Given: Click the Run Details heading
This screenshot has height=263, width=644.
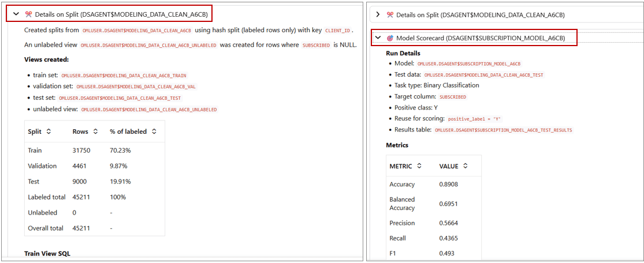Looking at the screenshot, I should 403,53.
